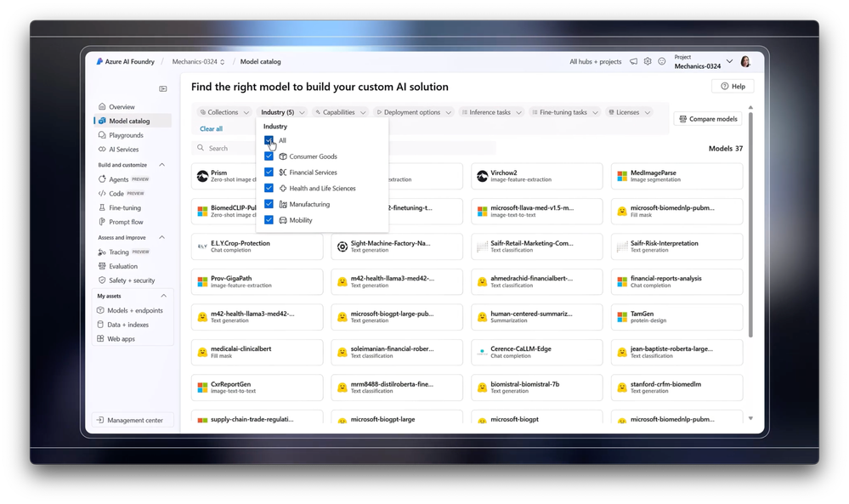Click the feedback smiley icon

(x=662, y=62)
